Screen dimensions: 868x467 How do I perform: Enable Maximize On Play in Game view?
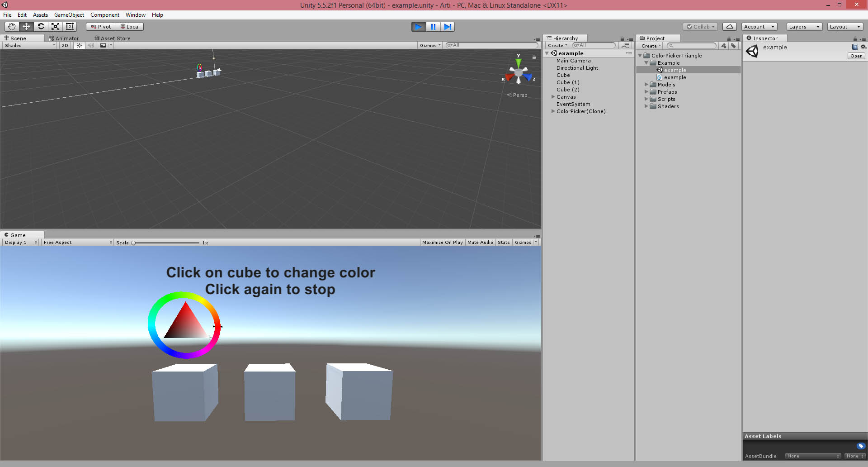pyautogui.click(x=442, y=242)
